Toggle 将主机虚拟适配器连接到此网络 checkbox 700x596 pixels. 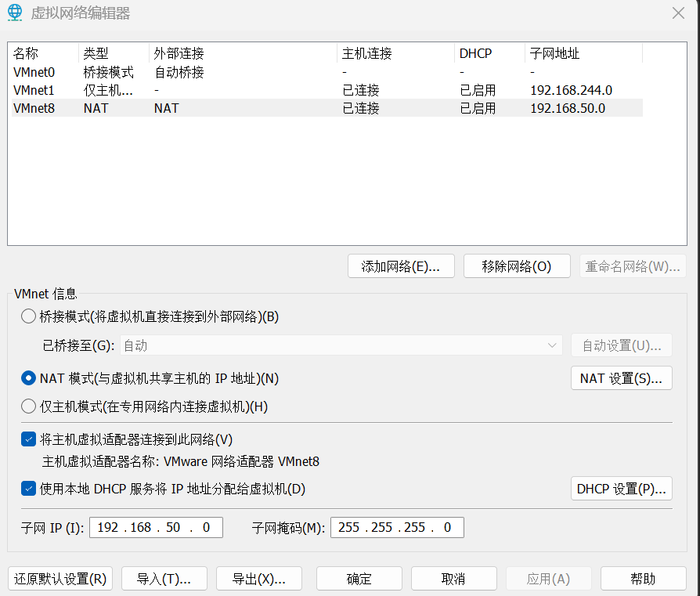click(x=28, y=439)
